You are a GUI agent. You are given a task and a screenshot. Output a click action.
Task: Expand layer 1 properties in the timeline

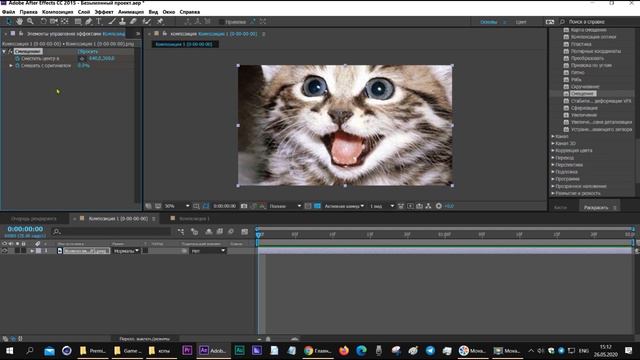[x=32, y=251]
